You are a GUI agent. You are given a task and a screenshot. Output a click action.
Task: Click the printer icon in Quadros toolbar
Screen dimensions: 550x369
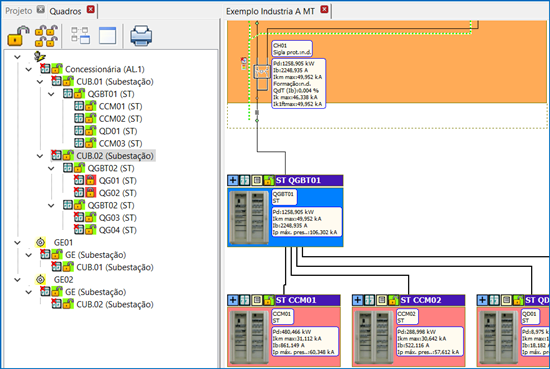(x=141, y=35)
